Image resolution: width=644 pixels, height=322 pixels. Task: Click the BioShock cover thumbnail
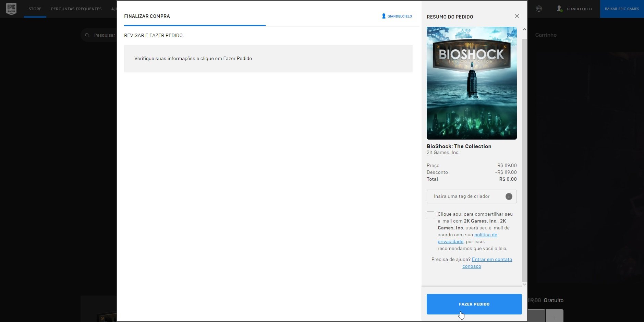(472, 83)
